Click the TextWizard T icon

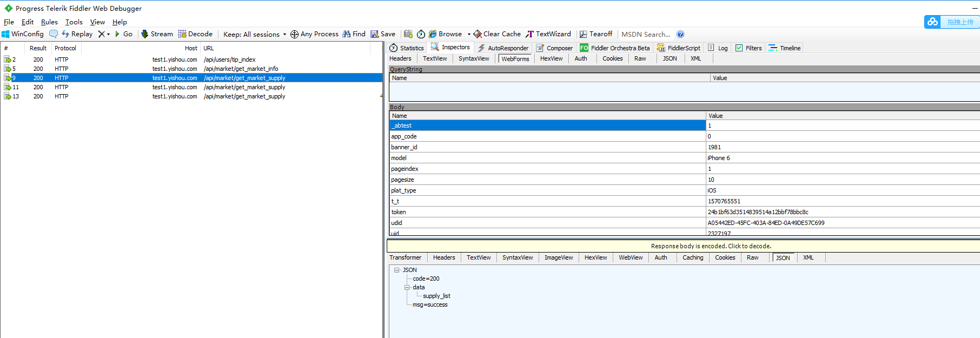pyautogui.click(x=530, y=34)
